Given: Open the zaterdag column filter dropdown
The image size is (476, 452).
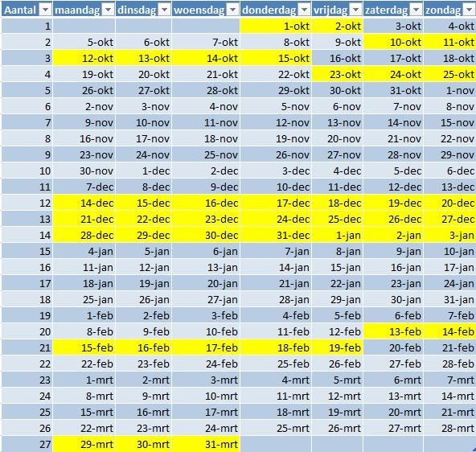Looking at the screenshot, I should pos(416,10).
